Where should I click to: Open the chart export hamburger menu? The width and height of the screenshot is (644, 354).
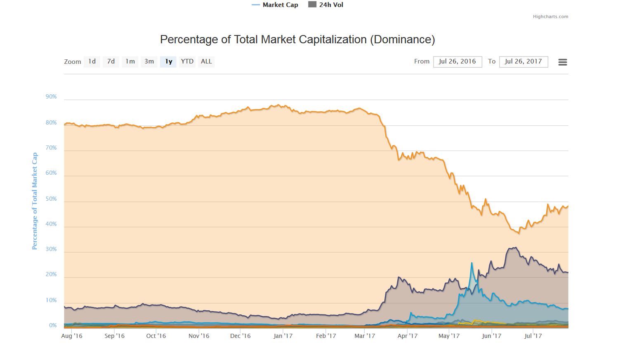562,62
